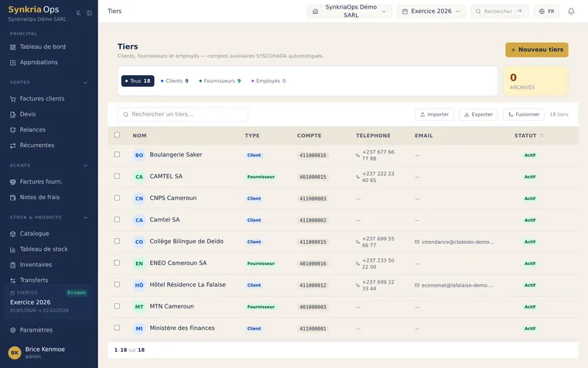Collapse the ACHATS sidebar section
588x368 pixels.
[x=86, y=166]
